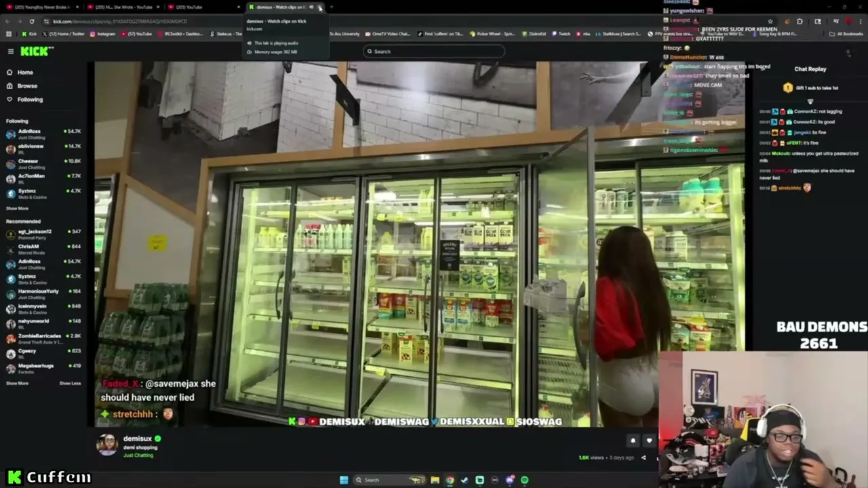The width and height of the screenshot is (868, 488).
Task: Open sgt_jackson12 recommended channel
Action: [x=43, y=234]
